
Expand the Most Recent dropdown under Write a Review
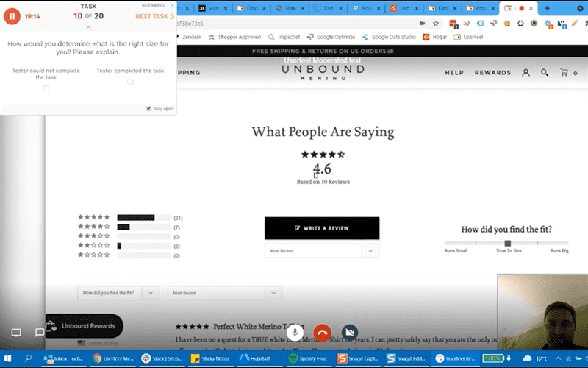pyautogui.click(x=322, y=250)
